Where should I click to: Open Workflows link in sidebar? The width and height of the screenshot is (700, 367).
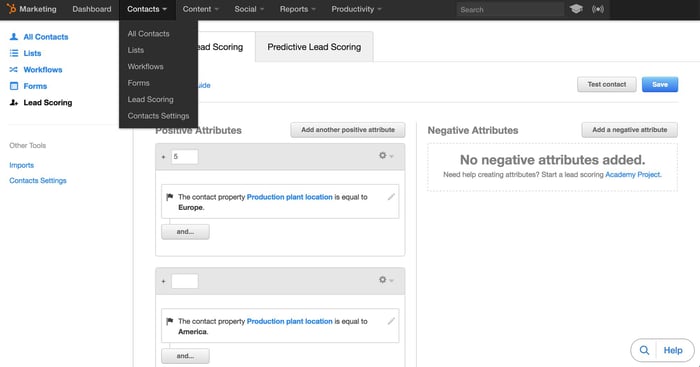pos(43,70)
